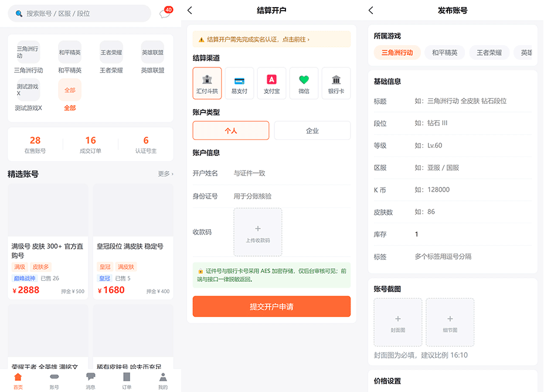The width and height of the screenshot is (544, 392).
Task: Open the ¥2888 满级号 account card
Action: (x=48, y=241)
